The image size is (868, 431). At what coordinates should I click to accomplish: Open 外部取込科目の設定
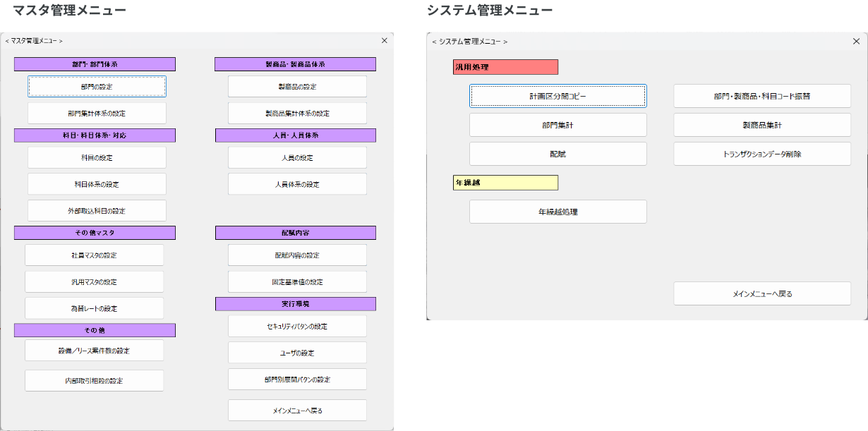[x=95, y=210]
